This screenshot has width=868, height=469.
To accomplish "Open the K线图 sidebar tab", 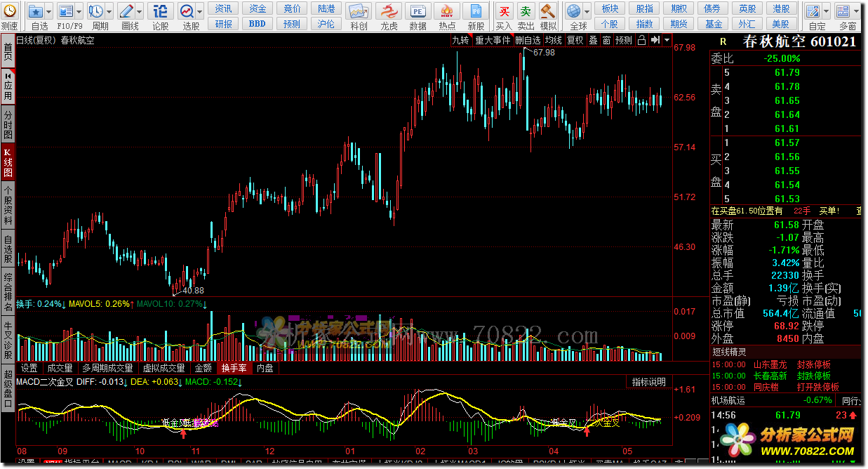I will (x=8, y=162).
